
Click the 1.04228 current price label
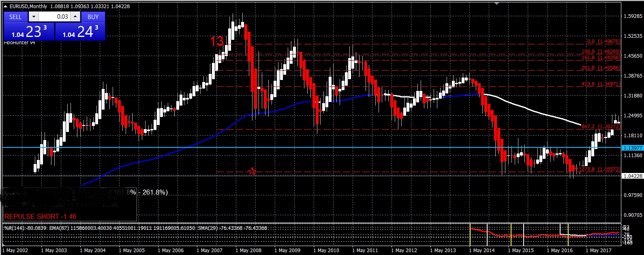click(x=633, y=176)
